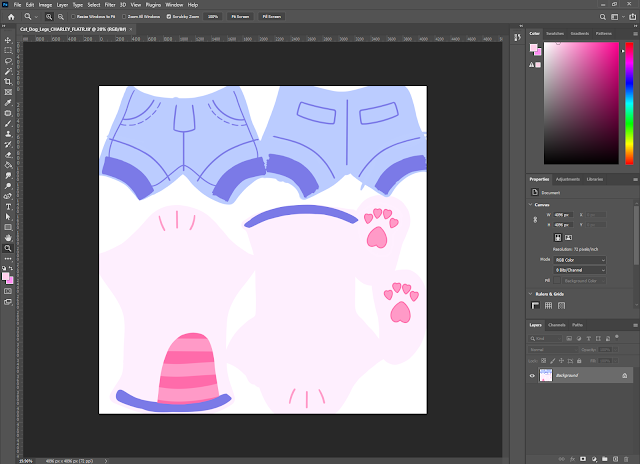Click the Add layer mask icon
The image size is (640, 464).
pyautogui.click(x=583, y=459)
